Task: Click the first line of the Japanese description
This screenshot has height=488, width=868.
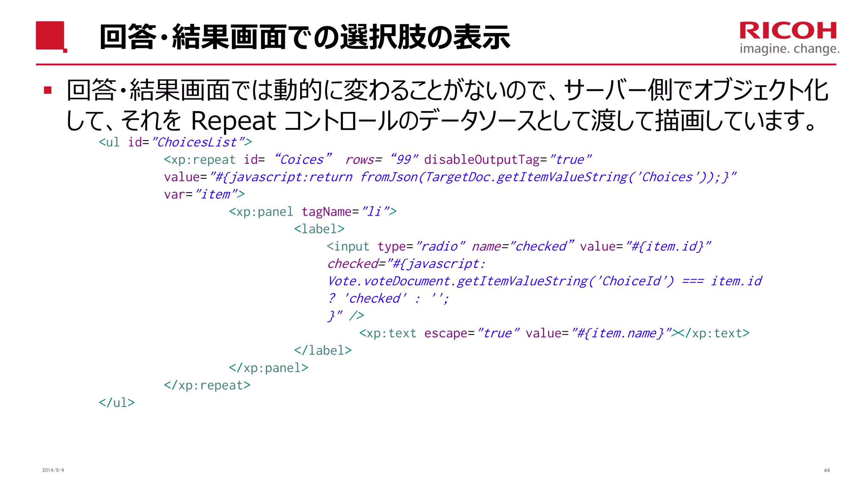Action: tap(447, 90)
